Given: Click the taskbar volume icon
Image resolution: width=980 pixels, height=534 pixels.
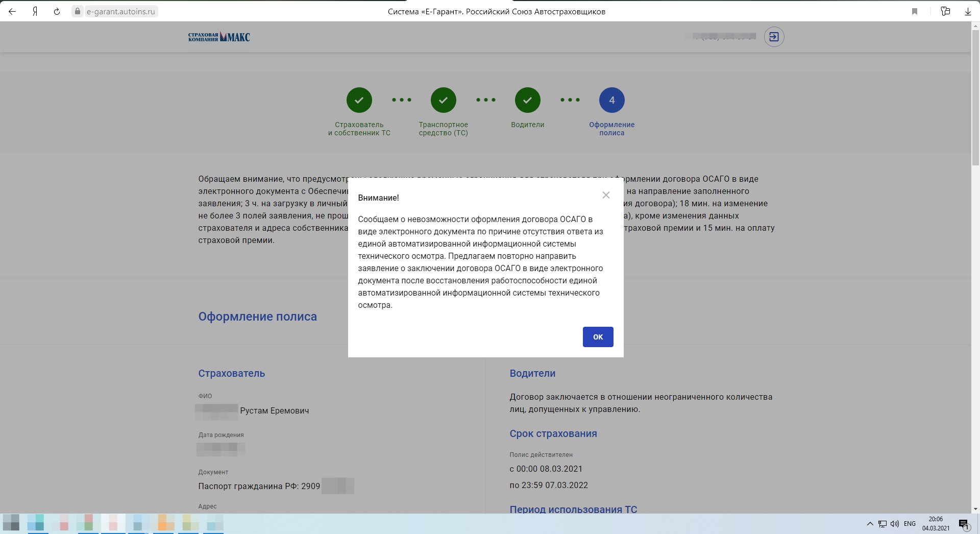Looking at the screenshot, I should coord(895,524).
